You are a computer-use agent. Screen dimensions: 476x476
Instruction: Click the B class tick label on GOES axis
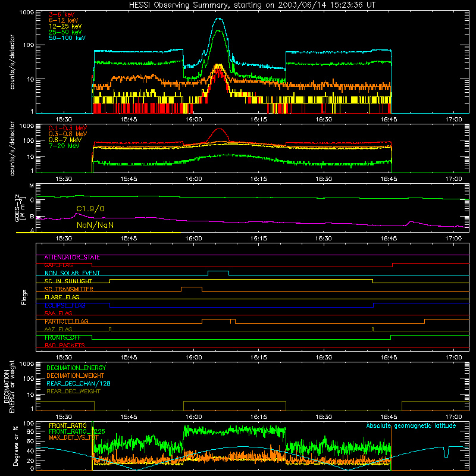point(32,217)
